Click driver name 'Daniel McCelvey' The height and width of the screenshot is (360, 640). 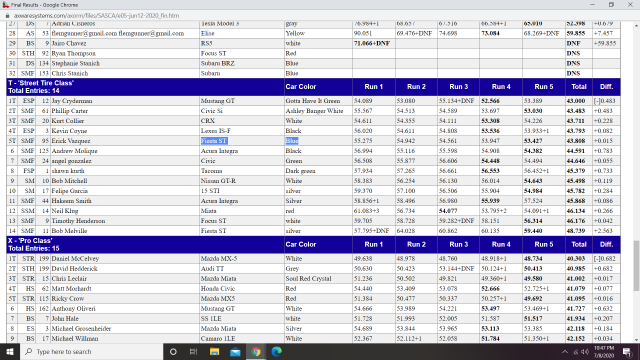tap(76, 258)
